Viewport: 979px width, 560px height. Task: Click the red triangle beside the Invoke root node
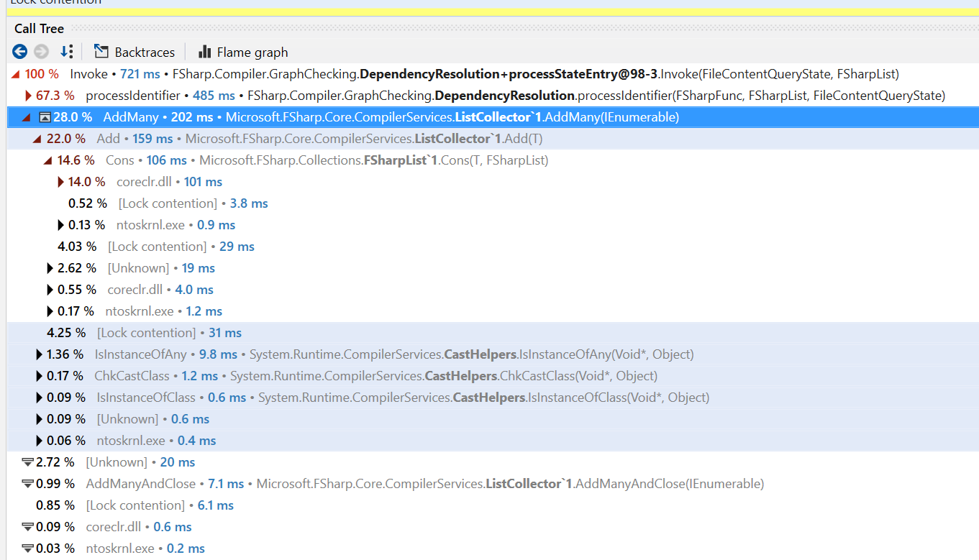[x=15, y=73]
